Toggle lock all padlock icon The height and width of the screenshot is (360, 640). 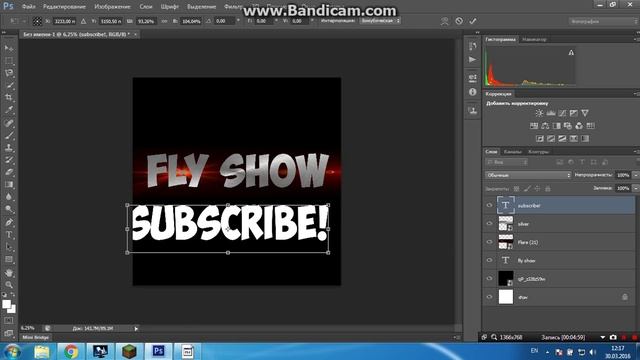[x=548, y=189]
